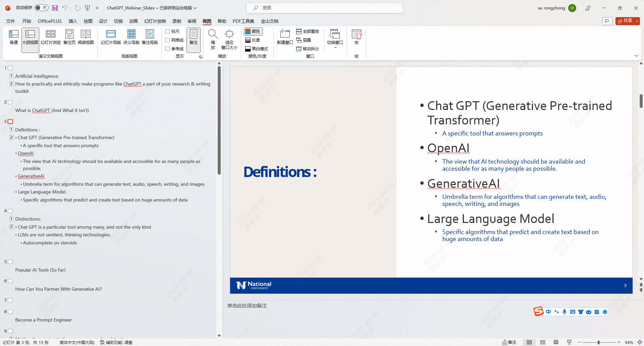Fit slide to window in status bar
The width and height of the screenshot is (644, 346).
click(640, 342)
